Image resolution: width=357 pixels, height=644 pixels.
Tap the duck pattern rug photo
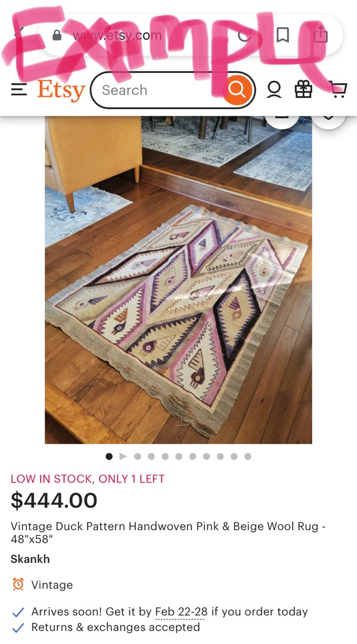coord(179,280)
